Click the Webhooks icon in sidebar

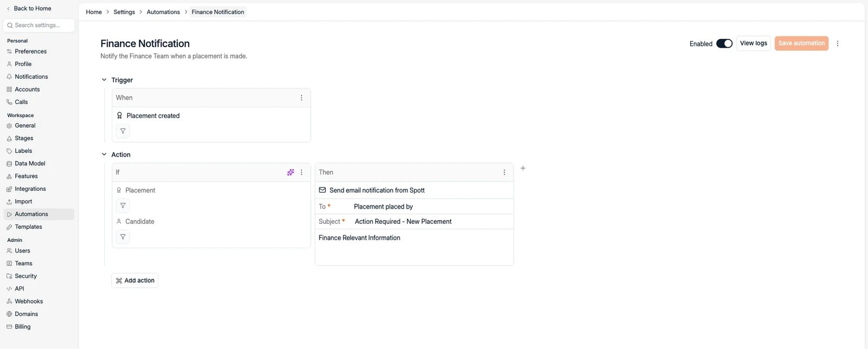click(x=9, y=301)
